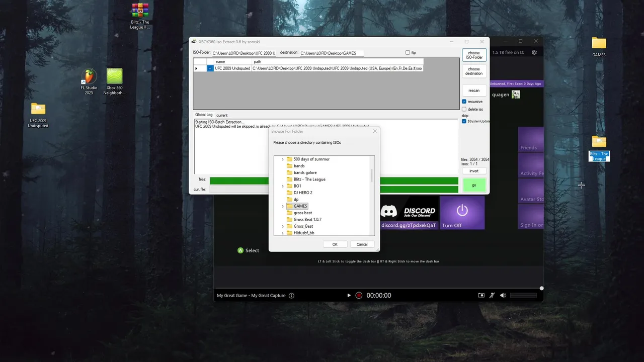Open Xbox 360 Neighborhood desktop icon
This screenshot has width=644, height=362.
point(115,82)
